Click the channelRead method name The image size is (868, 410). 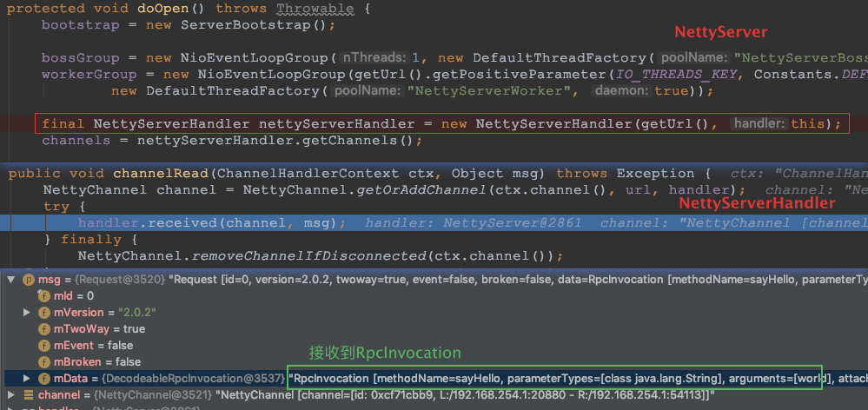coord(161,173)
